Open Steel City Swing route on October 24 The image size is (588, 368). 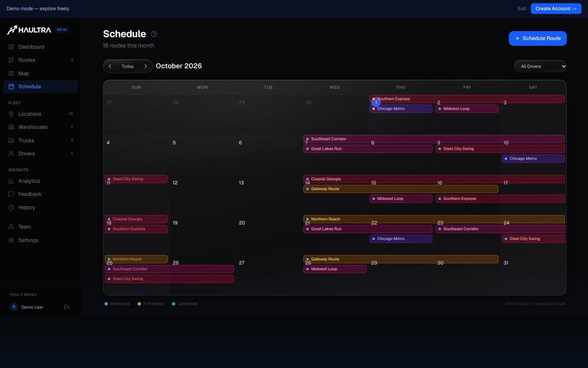[533, 239]
